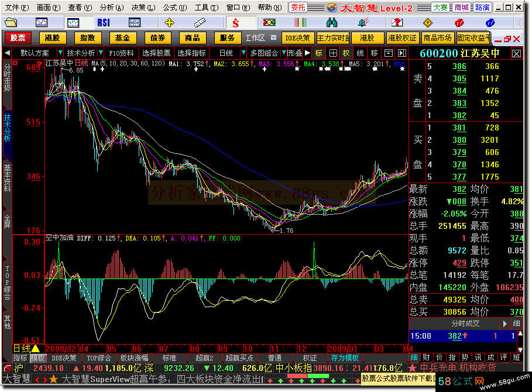Click 选择指标 in toolbar
Viewport: 532px width, 392px height.
[x=192, y=53]
